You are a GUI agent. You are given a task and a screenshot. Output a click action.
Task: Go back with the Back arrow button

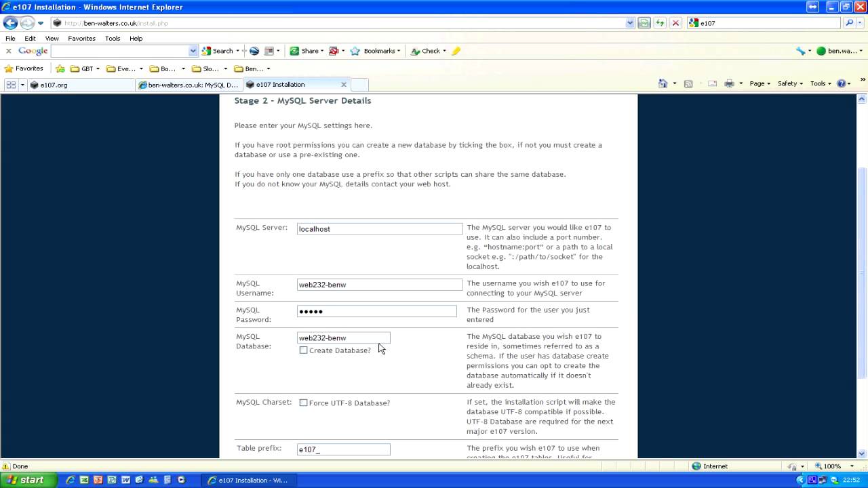tap(10, 23)
